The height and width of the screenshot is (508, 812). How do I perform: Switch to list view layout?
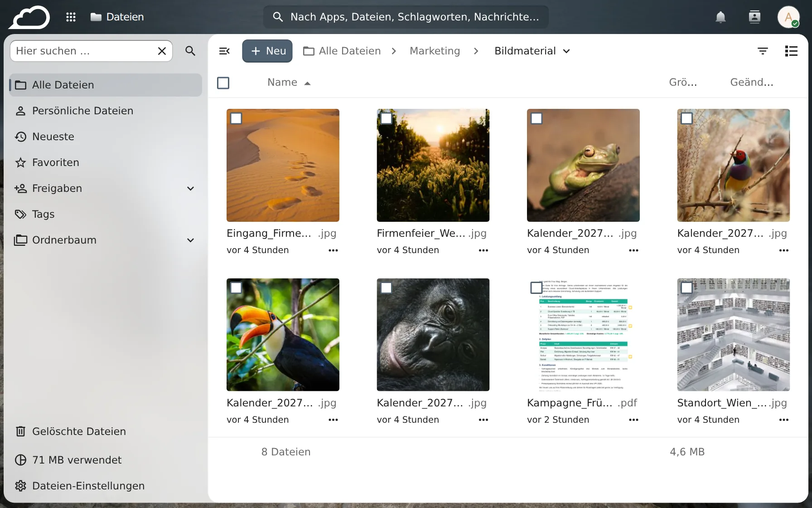pos(791,51)
